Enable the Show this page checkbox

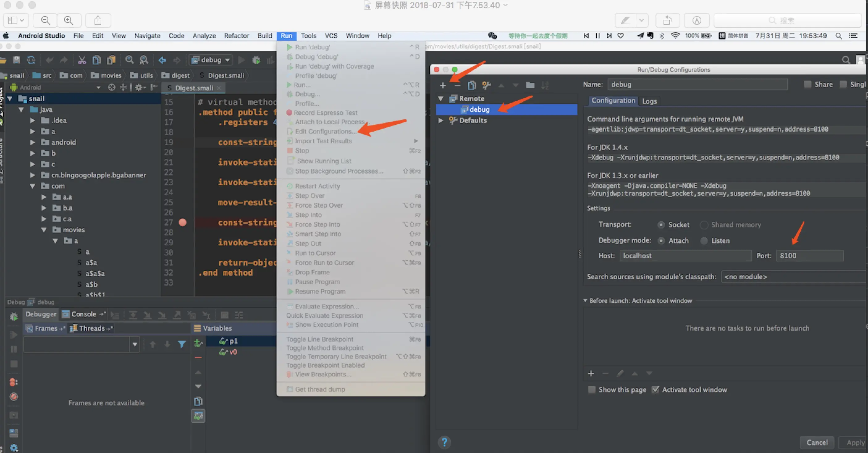tap(592, 390)
